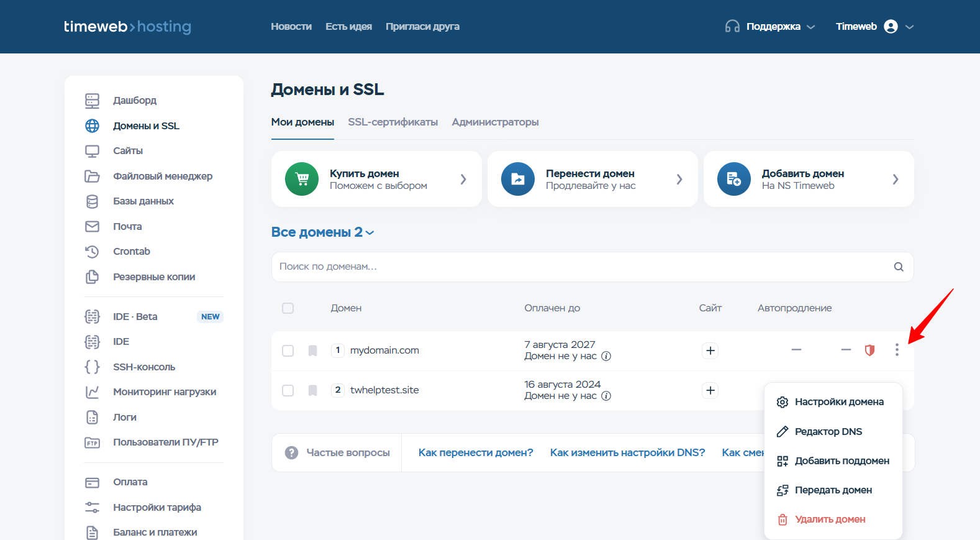Click the Добавить домен round icon
980x540 pixels.
(734, 179)
